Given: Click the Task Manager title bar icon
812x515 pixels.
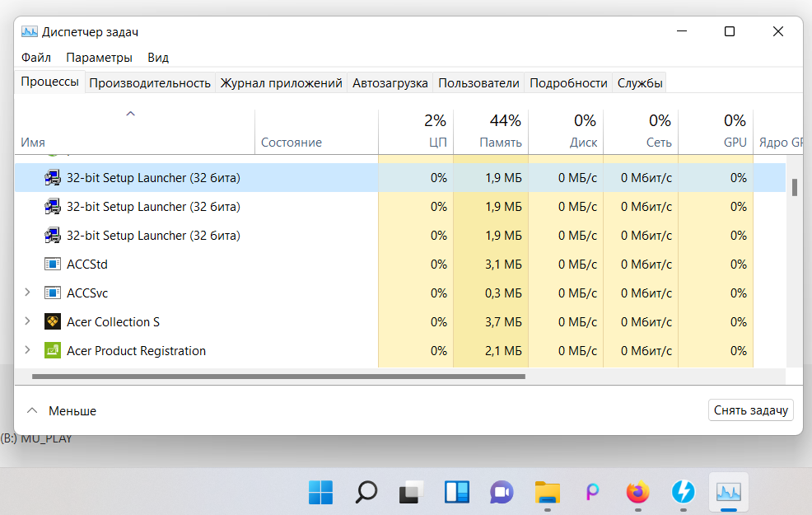Looking at the screenshot, I should [30, 31].
